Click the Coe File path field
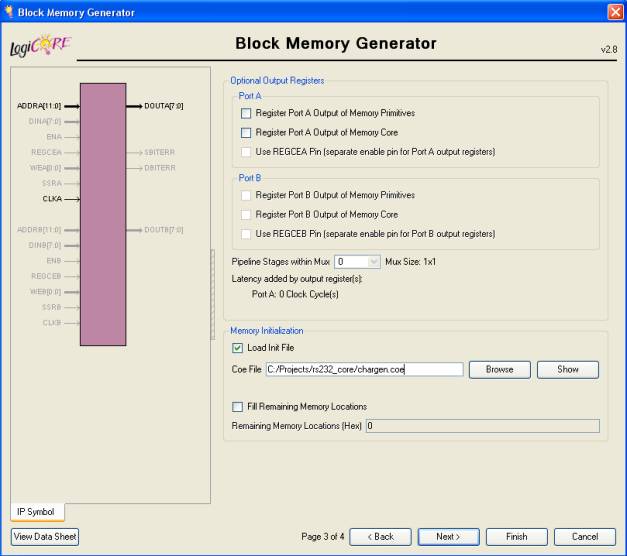627x556 pixels. (364, 369)
